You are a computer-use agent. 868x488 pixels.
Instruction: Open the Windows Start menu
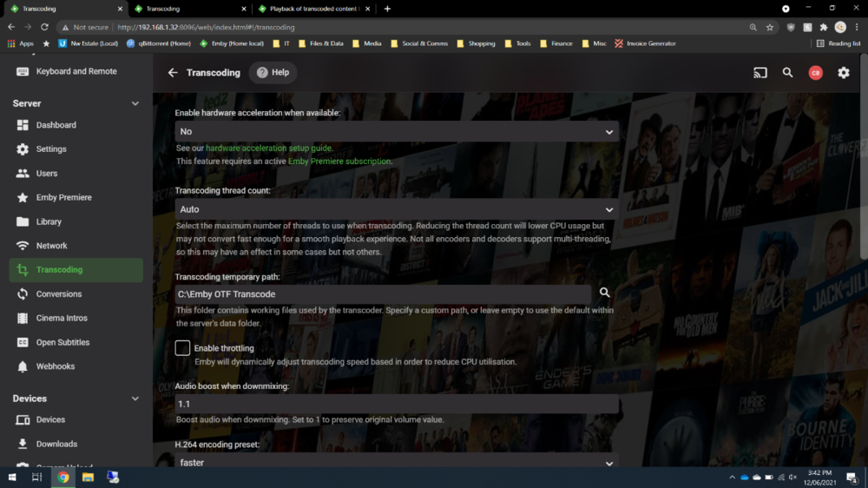(12, 478)
